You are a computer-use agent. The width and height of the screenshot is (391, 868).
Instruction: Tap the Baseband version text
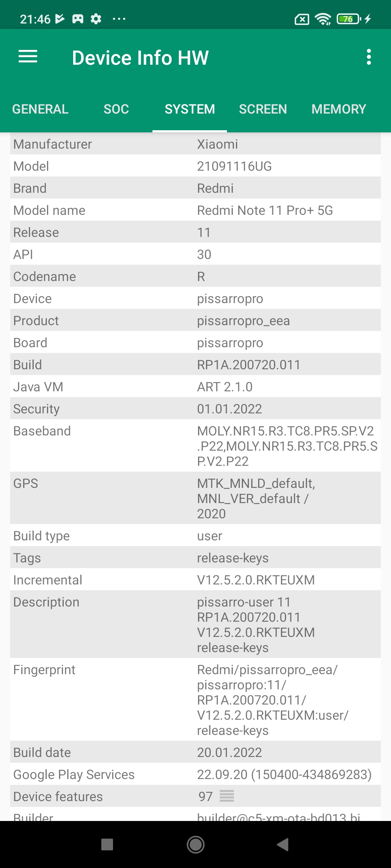pyautogui.click(x=287, y=446)
